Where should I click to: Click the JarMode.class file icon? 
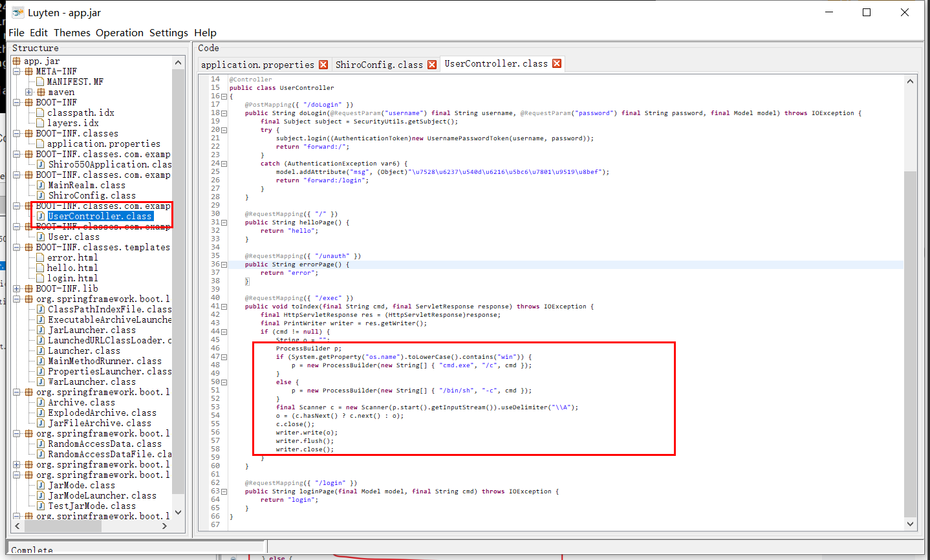pos(41,485)
